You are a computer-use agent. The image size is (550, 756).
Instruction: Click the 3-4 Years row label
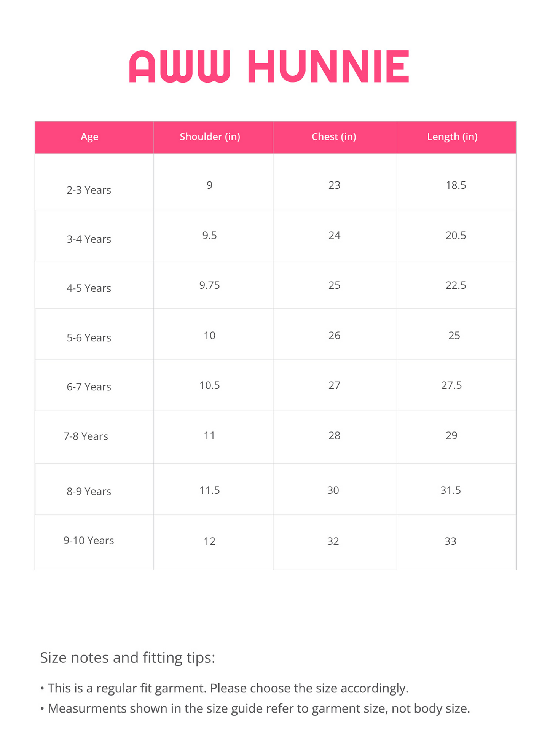point(89,239)
